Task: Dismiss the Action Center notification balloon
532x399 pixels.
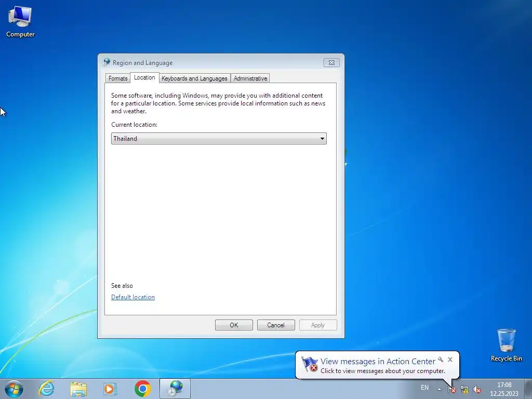Action: 450,360
